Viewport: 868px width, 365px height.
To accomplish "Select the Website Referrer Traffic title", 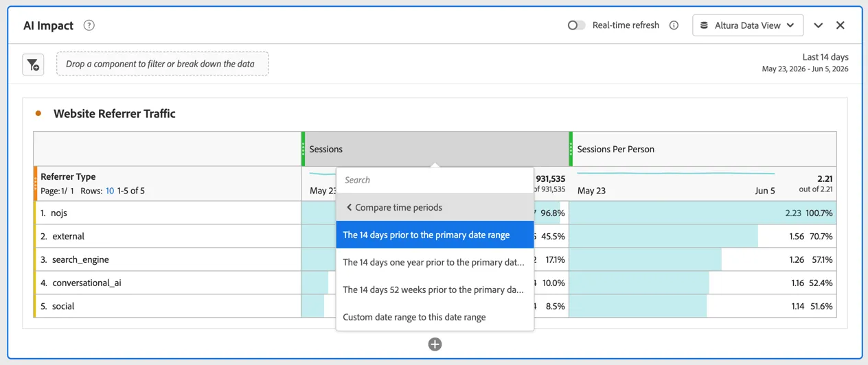I will 115,114.
